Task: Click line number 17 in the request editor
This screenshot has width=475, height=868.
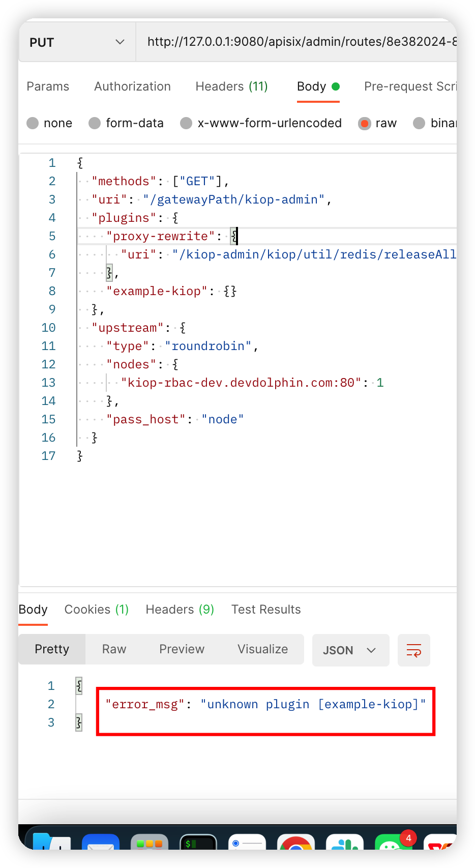Action: pos(48,456)
